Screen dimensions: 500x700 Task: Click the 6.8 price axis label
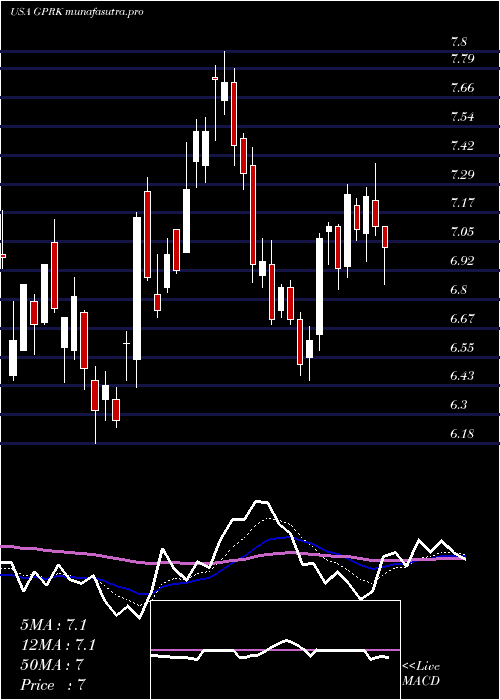(x=459, y=290)
